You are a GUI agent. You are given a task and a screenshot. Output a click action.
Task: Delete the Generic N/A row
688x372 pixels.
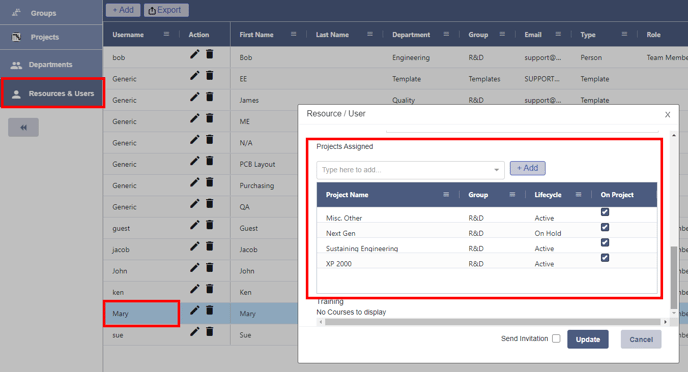click(210, 140)
